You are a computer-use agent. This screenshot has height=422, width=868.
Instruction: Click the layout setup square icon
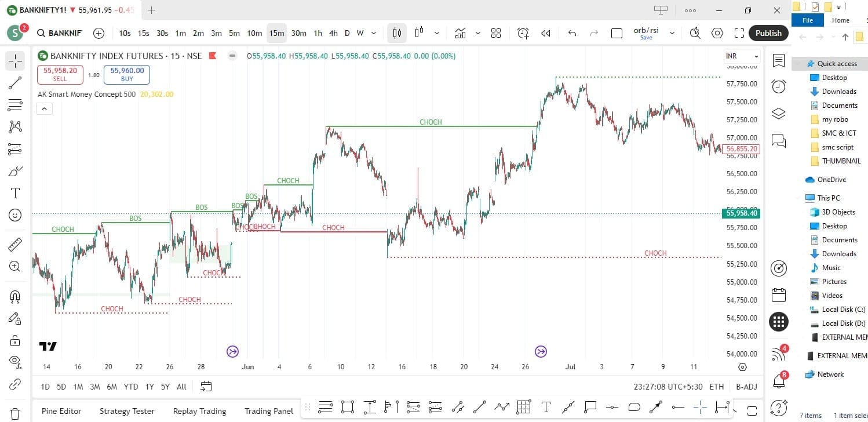pyautogui.click(x=617, y=33)
